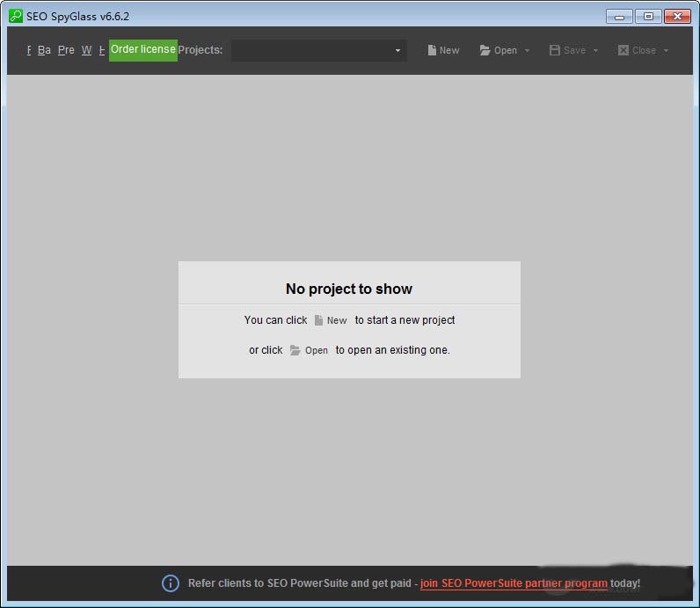Follow the join SEO PowerSuite partner program link
The width and height of the screenshot is (700, 608).
click(x=514, y=583)
